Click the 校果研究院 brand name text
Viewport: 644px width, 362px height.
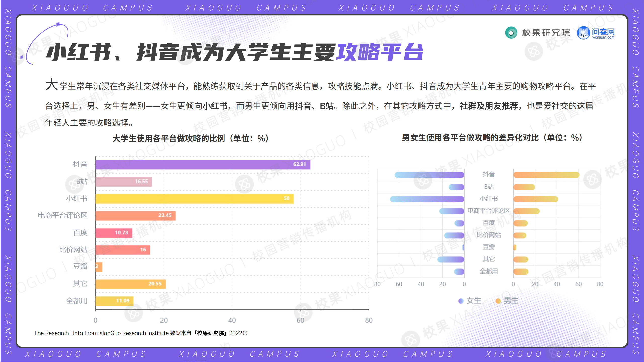point(546,33)
